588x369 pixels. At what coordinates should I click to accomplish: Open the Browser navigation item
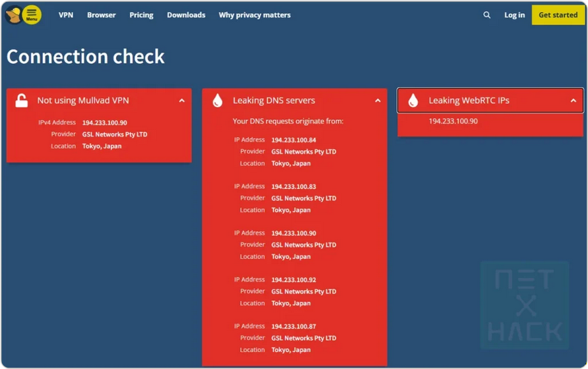click(x=101, y=15)
